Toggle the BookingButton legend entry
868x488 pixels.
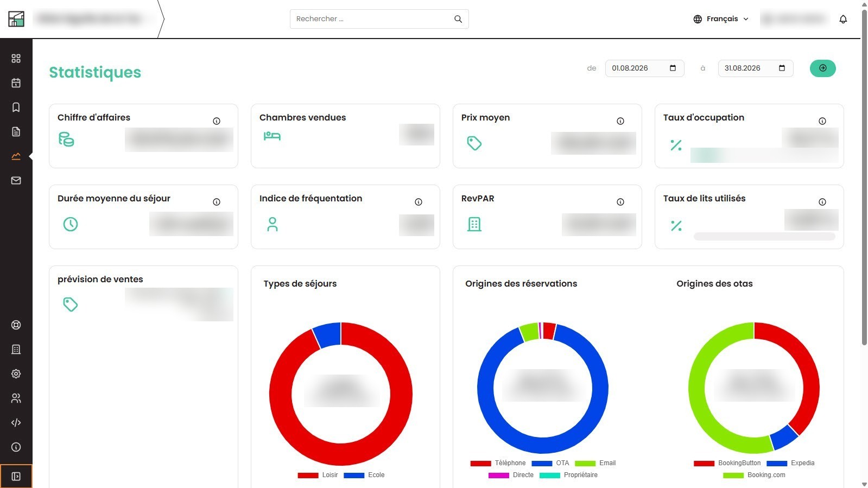point(727,464)
